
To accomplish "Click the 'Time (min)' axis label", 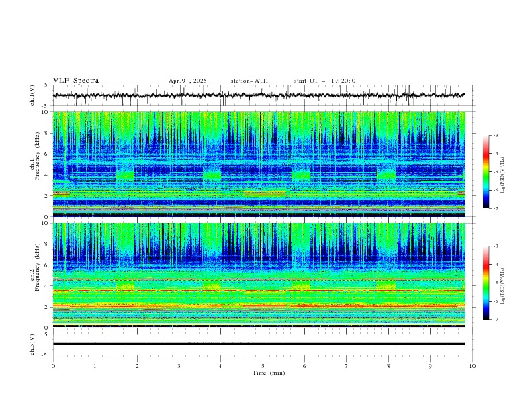I will tap(269, 373).
